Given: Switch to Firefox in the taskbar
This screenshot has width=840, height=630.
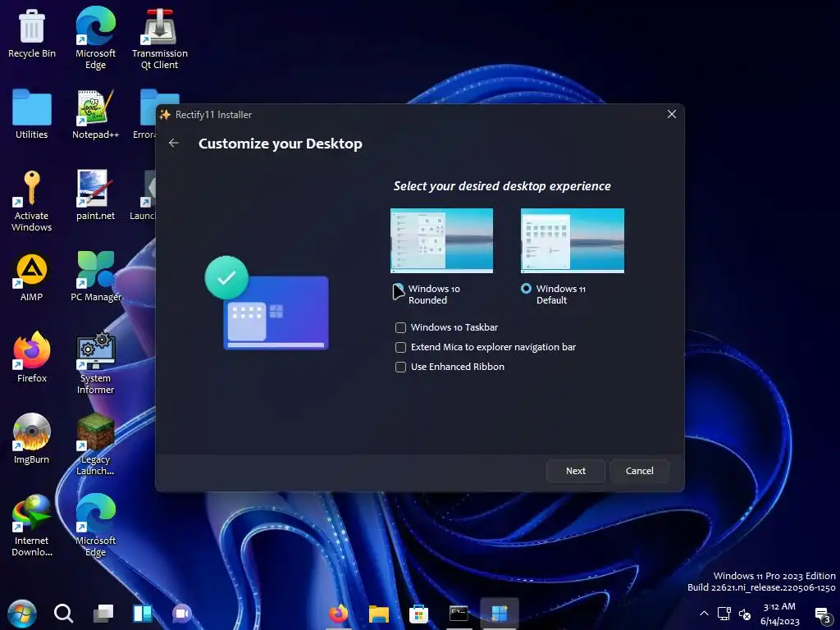Looking at the screenshot, I should click(339, 614).
